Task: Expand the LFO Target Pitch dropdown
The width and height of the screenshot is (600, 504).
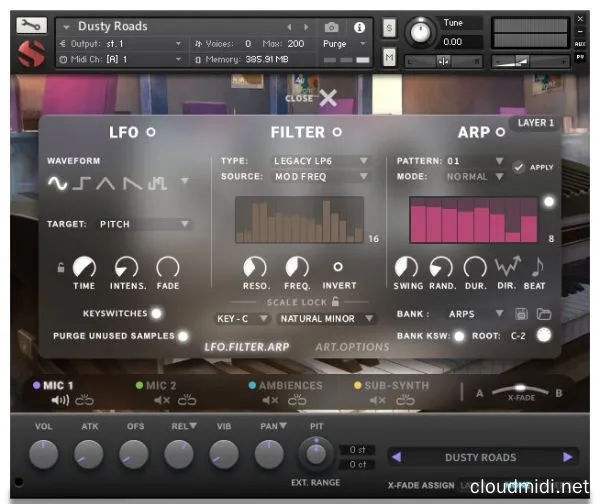Action: click(144, 224)
